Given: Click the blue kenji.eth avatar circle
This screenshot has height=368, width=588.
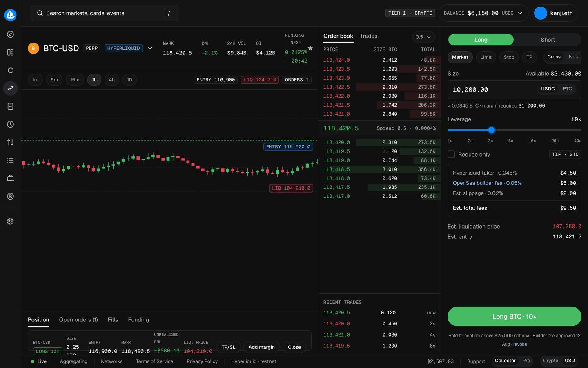Looking at the screenshot, I should (541, 13).
